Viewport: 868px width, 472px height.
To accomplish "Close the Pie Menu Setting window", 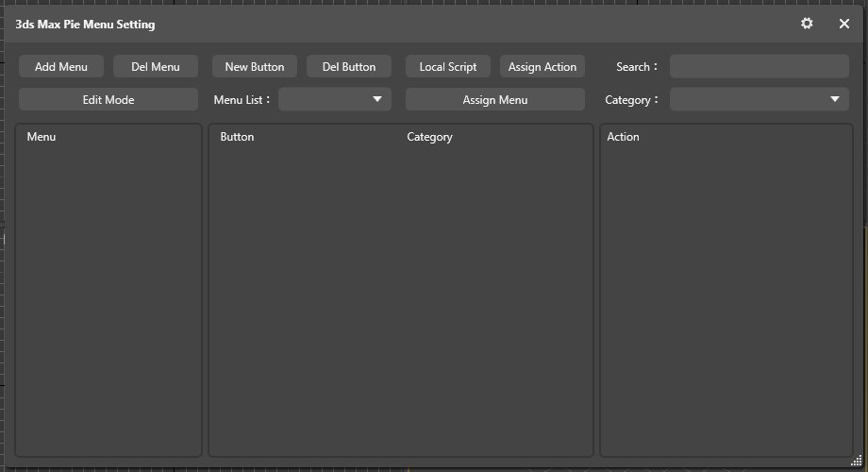I will (x=843, y=24).
